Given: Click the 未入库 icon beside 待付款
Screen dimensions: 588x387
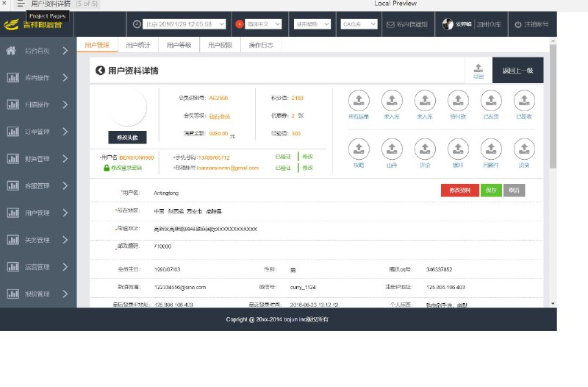Looking at the screenshot, I should [425, 101].
